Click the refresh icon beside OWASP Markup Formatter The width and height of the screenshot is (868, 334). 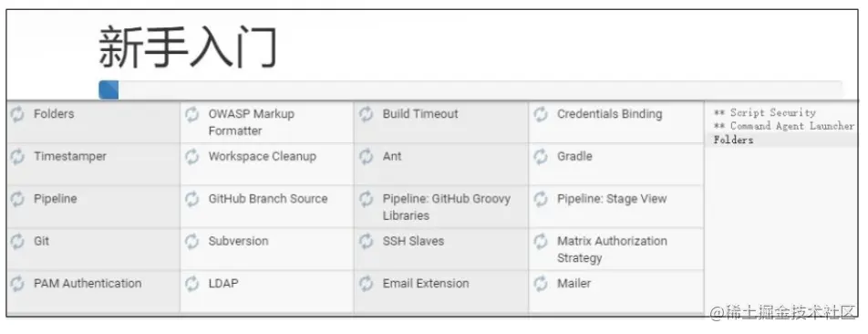coord(192,115)
